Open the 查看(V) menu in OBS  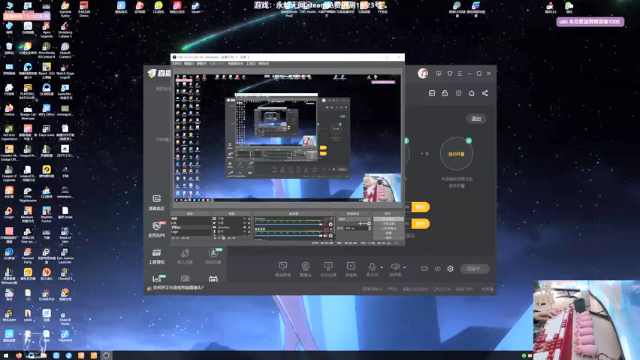[x=202, y=64]
